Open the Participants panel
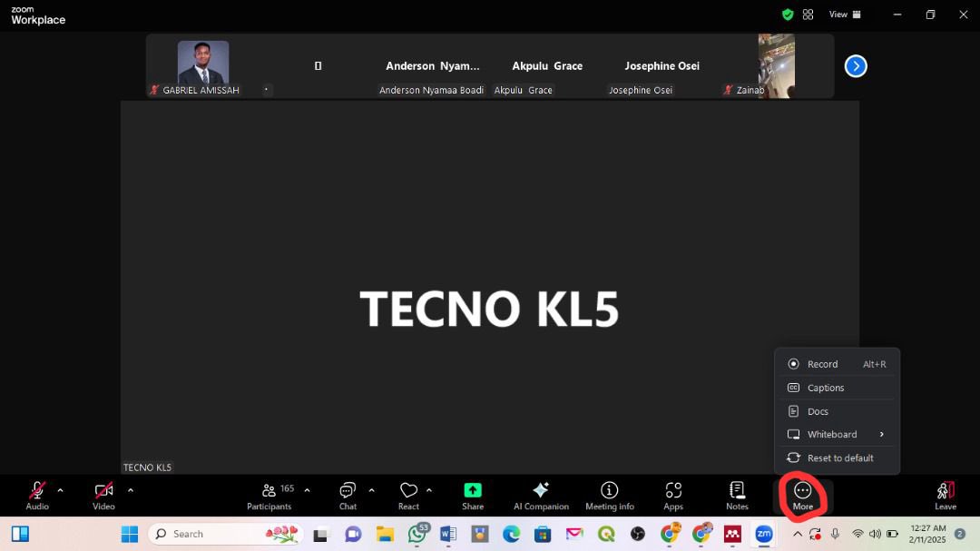Viewport: 980px width, 551px height. click(x=269, y=496)
